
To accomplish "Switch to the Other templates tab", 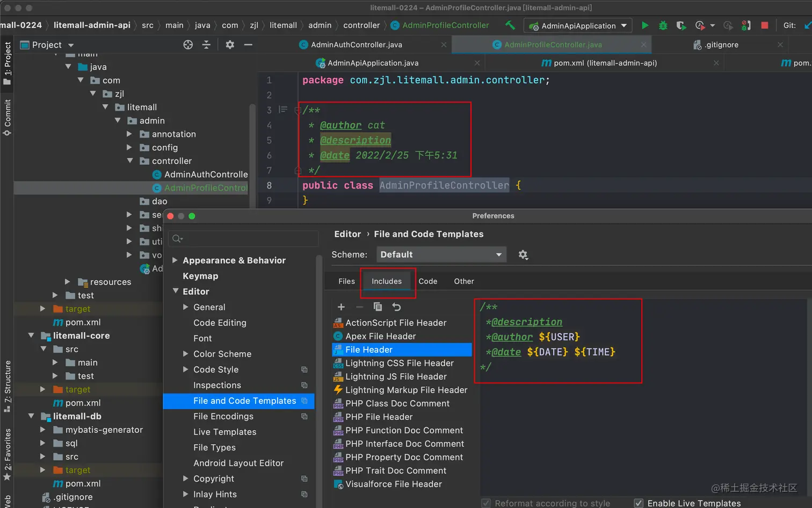I will [464, 281].
